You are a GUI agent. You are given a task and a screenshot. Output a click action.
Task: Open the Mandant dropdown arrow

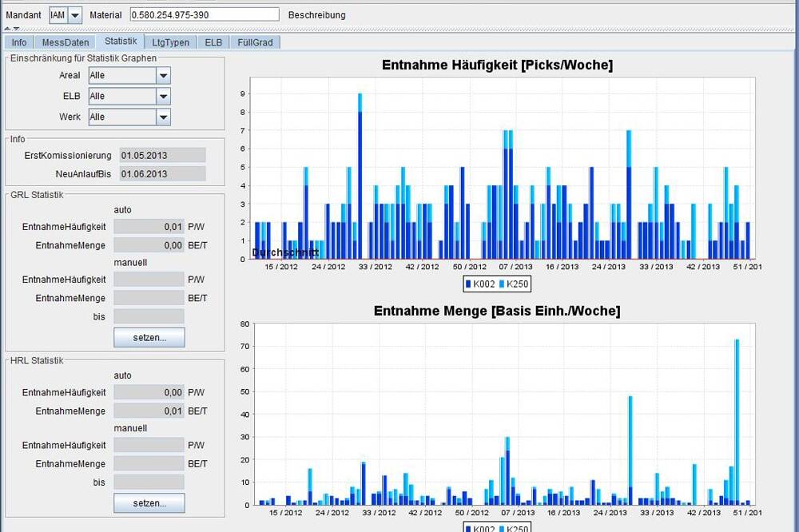75,15
